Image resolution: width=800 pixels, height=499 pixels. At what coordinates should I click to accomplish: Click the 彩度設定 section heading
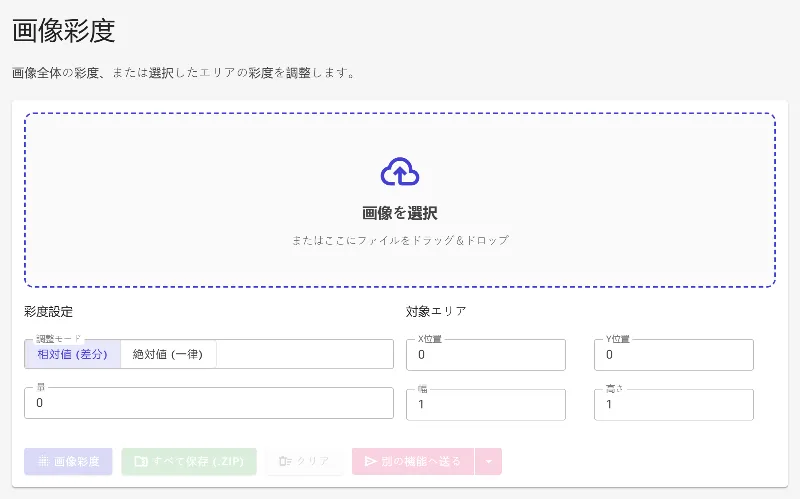click(x=48, y=311)
